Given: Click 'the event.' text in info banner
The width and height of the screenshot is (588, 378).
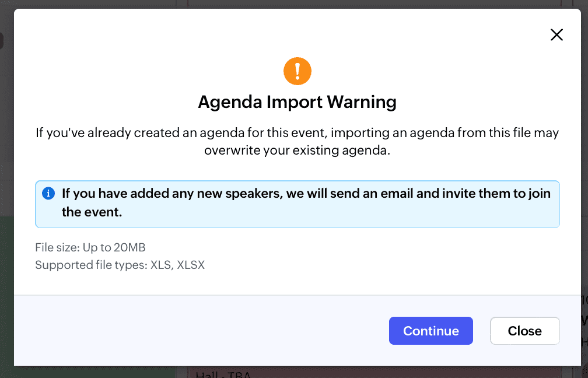Looking at the screenshot, I should click(x=92, y=212).
